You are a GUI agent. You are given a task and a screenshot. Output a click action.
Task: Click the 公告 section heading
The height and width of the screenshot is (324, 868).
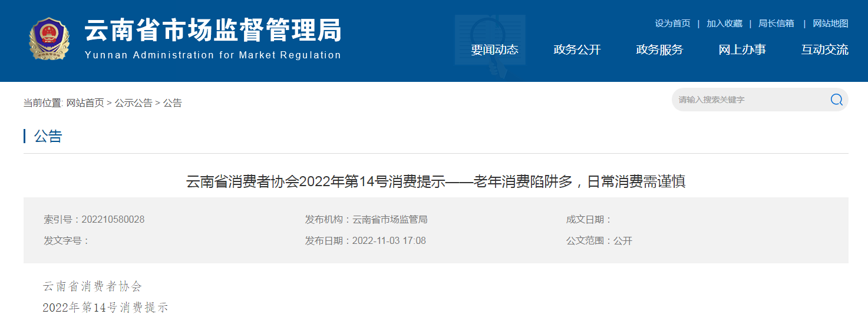pos(48,137)
